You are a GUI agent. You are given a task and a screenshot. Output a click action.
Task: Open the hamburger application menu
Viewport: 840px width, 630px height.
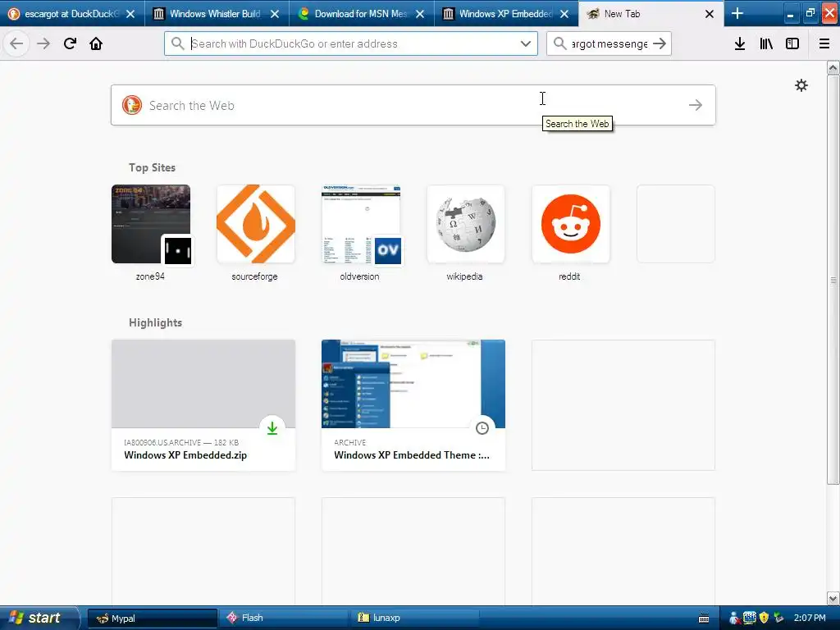click(x=824, y=43)
